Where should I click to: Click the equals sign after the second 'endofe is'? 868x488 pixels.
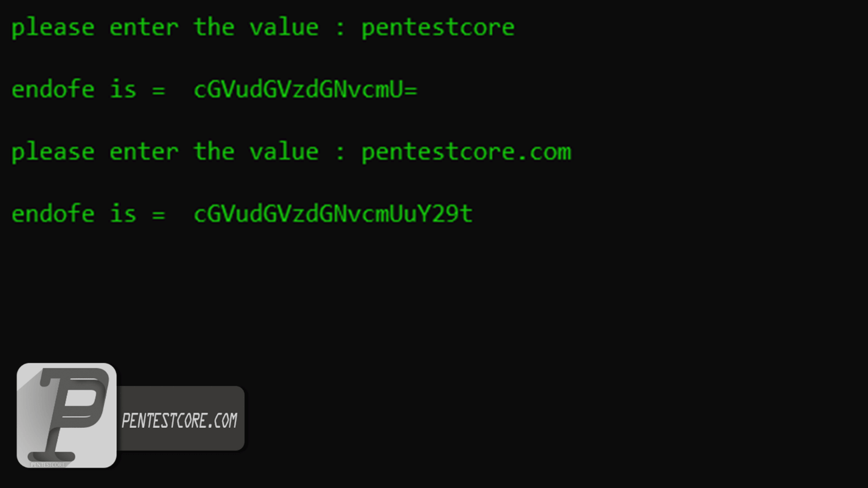[158, 215]
